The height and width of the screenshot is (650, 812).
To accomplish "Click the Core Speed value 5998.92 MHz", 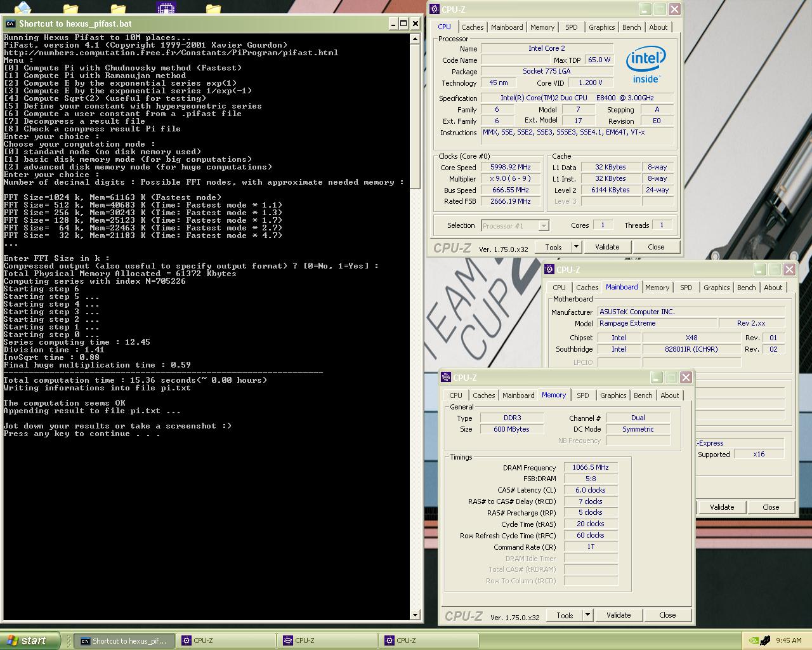I will [510, 167].
